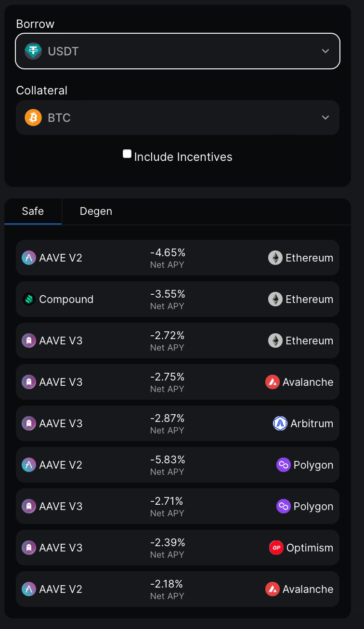The height and width of the screenshot is (629, 364).
Task: Select the Safe tab
Action: (33, 211)
